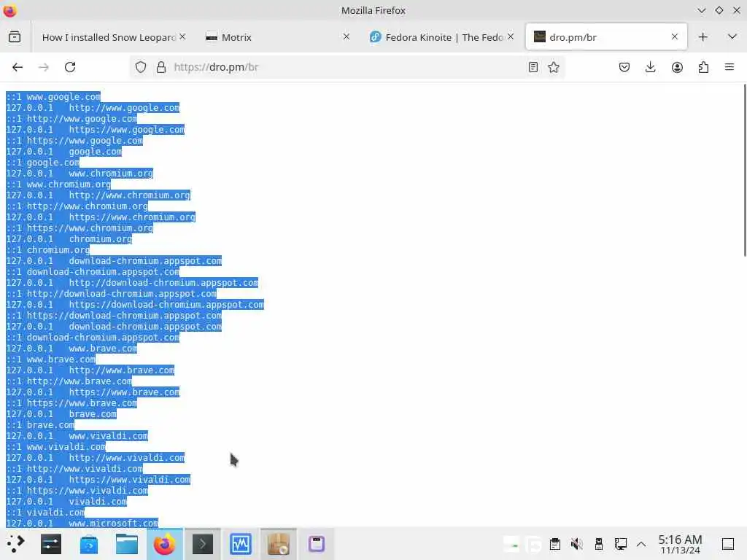Viewport: 747px width, 560px height.
Task: Open window title bar dropdown chevron
Action: 701,10
